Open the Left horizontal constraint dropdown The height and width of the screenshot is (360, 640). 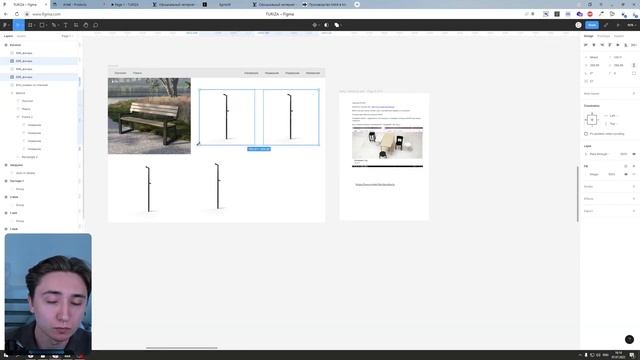point(614,116)
